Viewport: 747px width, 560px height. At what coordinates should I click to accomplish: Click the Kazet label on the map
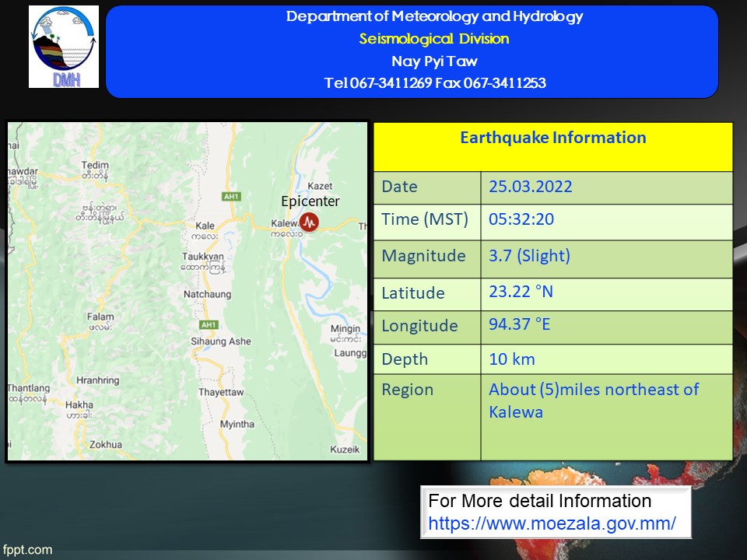tap(320, 186)
